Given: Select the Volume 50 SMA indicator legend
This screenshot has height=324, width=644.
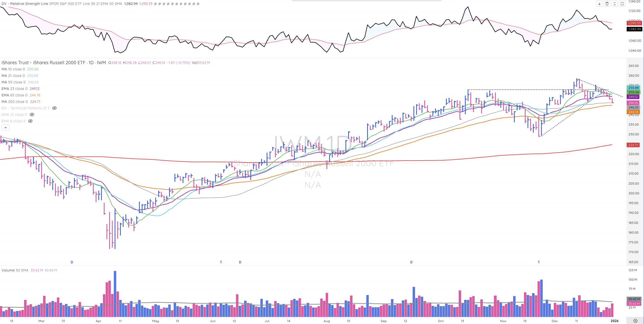Looking at the screenshot, I should 15,270.
